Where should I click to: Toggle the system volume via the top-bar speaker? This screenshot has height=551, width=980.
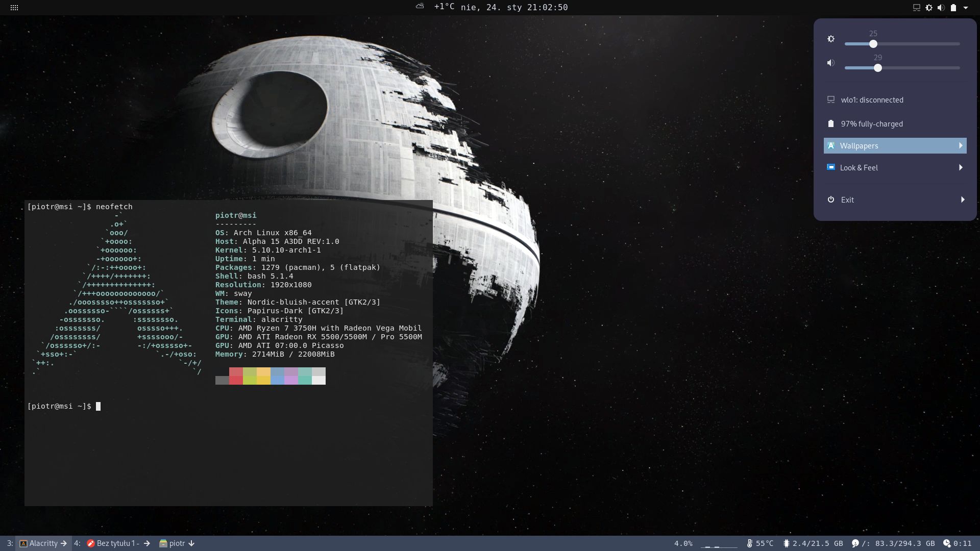(x=941, y=7)
